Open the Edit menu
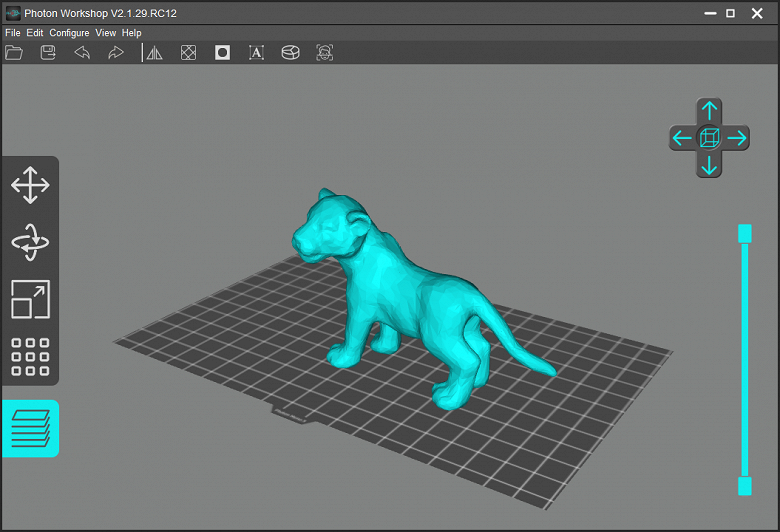 35,33
